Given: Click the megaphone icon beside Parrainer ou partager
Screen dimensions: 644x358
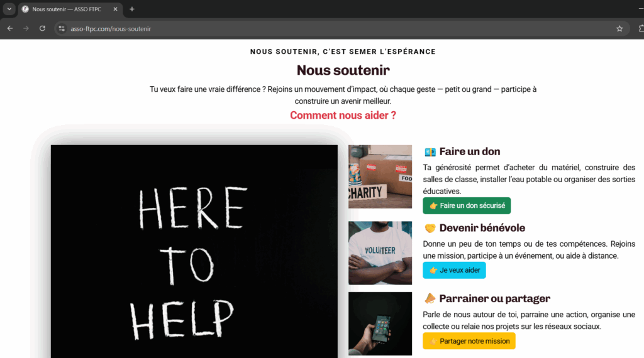Looking at the screenshot, I should click(x=430, y=298).
